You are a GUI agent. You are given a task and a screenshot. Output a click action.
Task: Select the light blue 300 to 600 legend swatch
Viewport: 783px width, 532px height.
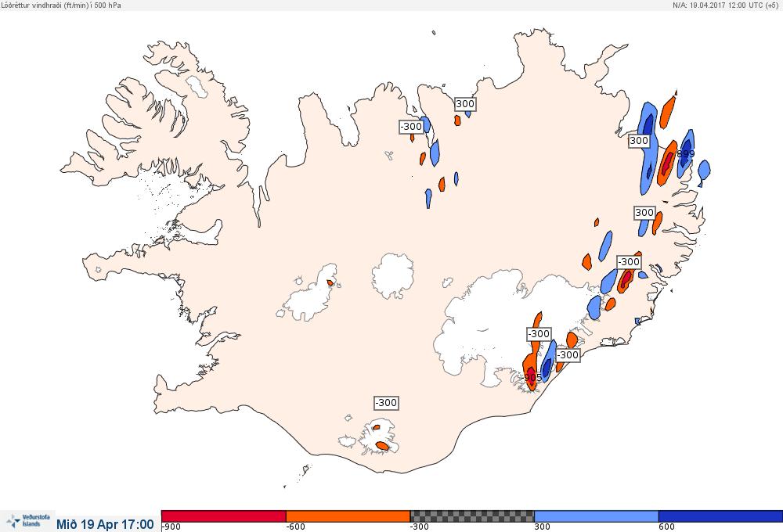[x=596, y=516]
